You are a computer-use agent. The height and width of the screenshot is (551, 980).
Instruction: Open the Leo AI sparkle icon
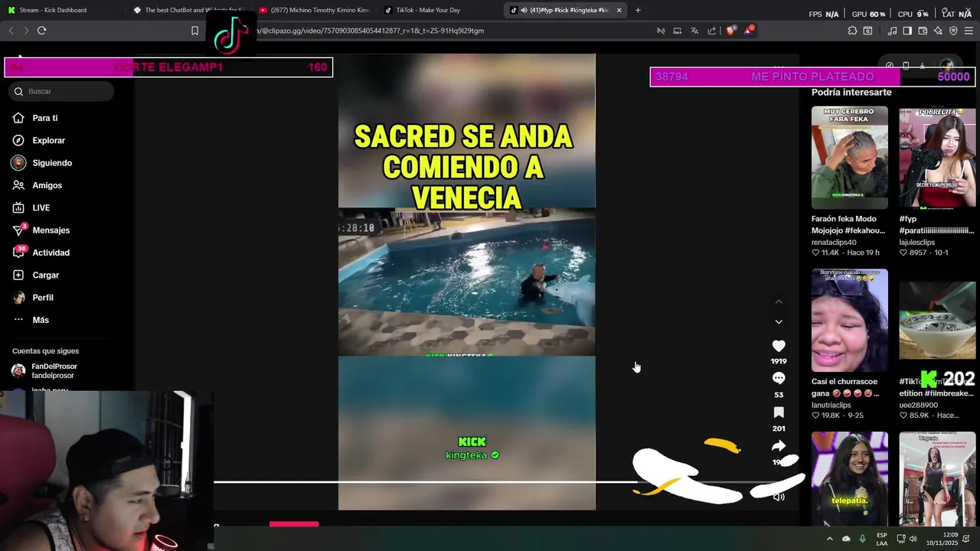point(938,31)
